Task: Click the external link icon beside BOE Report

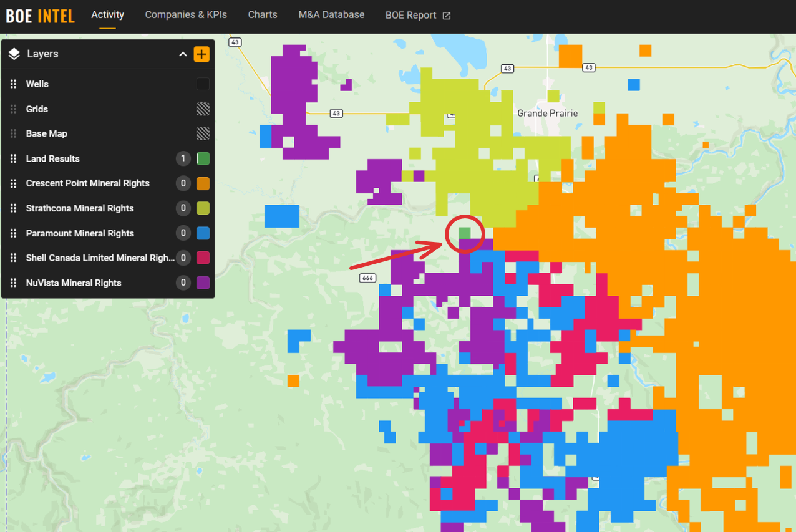Action: tap(447, 16)
